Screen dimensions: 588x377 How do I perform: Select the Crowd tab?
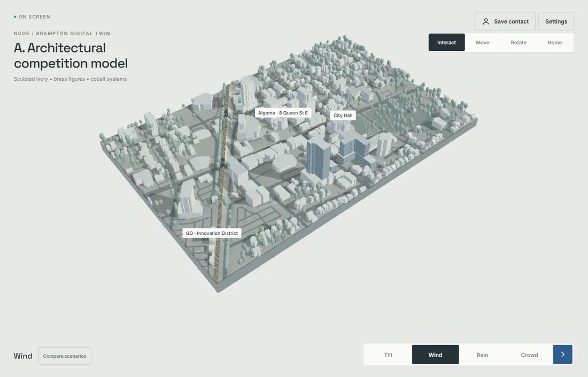click(x=529, y=355)
